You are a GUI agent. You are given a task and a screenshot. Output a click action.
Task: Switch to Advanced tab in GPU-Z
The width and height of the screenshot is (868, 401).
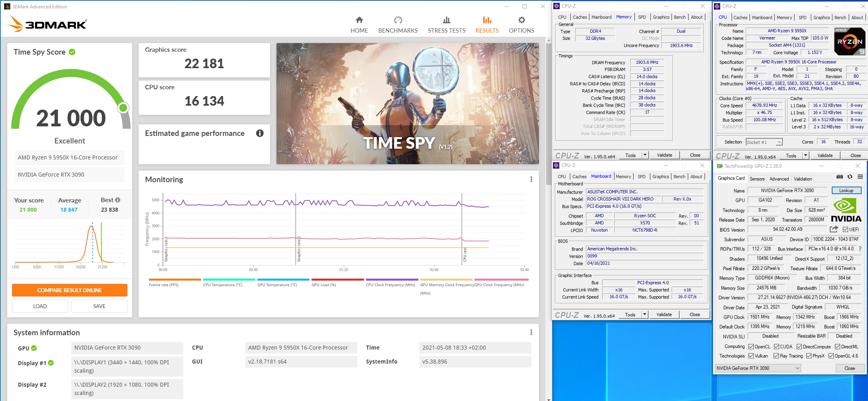coord(779,179)
